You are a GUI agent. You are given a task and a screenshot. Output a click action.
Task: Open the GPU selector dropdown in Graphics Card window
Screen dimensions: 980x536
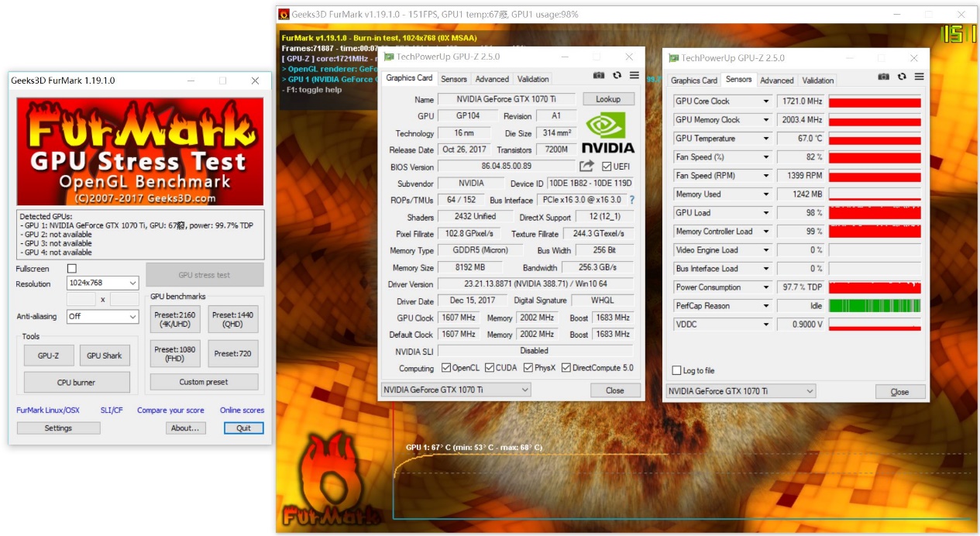[456, 390]
